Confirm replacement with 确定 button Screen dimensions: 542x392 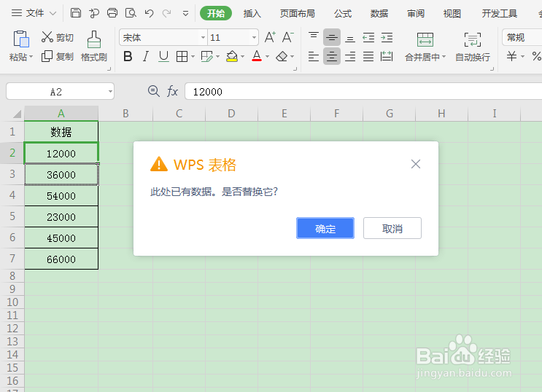[325, 228]
